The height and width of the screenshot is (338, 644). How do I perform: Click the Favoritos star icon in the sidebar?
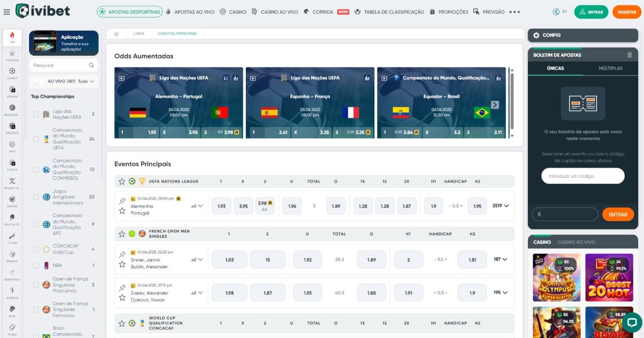(x=12, y=54)
